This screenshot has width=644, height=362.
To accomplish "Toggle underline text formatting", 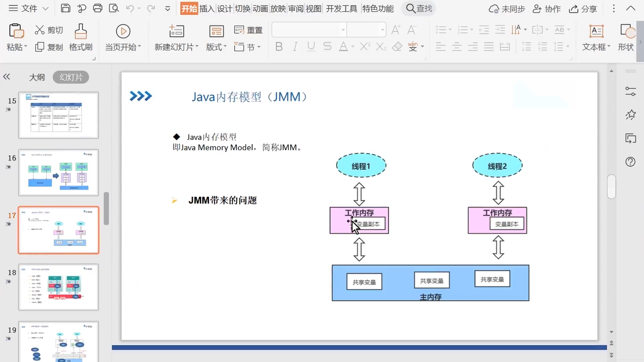I will coord(311,47).
